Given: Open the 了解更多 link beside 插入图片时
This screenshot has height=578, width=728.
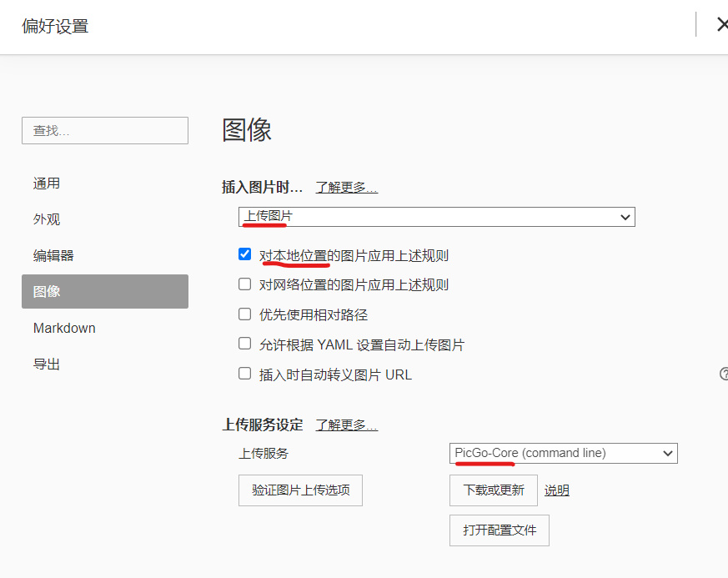Looking at the screenshot, I should (345, 187).
